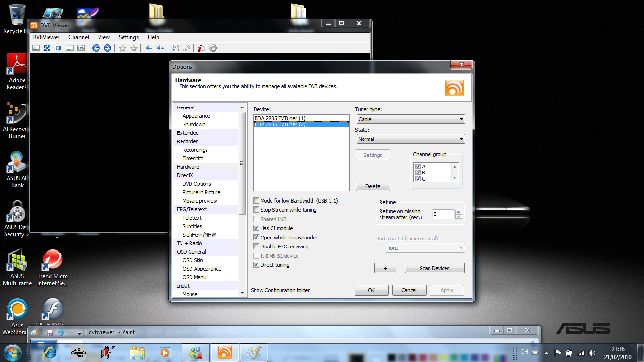This screenshot has height=362, width=644.
Task: Open the State dropdown showing Normal
Action: pos(411,139)
